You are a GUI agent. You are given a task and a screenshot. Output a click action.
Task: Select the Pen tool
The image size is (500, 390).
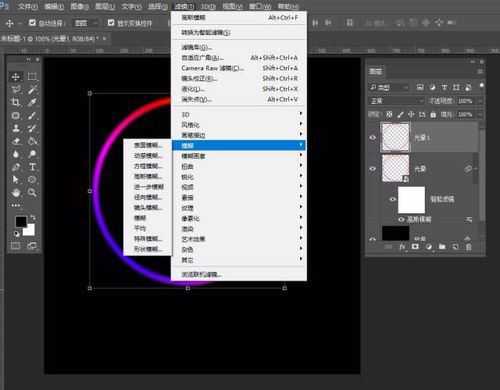pos(15,167)
